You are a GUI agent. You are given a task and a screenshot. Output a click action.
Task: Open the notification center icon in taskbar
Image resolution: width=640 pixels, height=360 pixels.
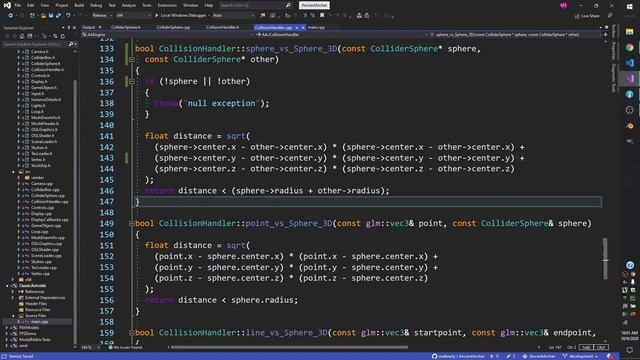[x=629, y=350]
